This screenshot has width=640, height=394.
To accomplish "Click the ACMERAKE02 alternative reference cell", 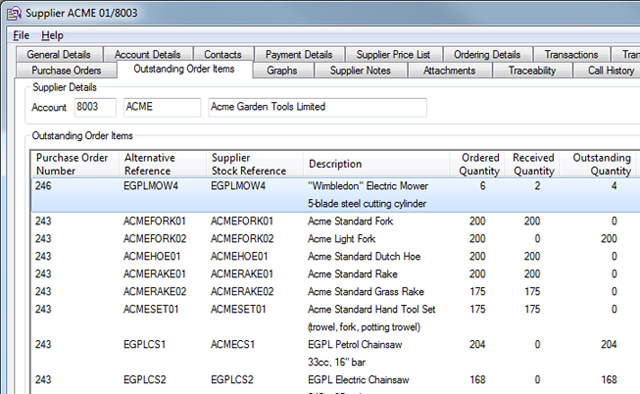I will tap(155, 292).
